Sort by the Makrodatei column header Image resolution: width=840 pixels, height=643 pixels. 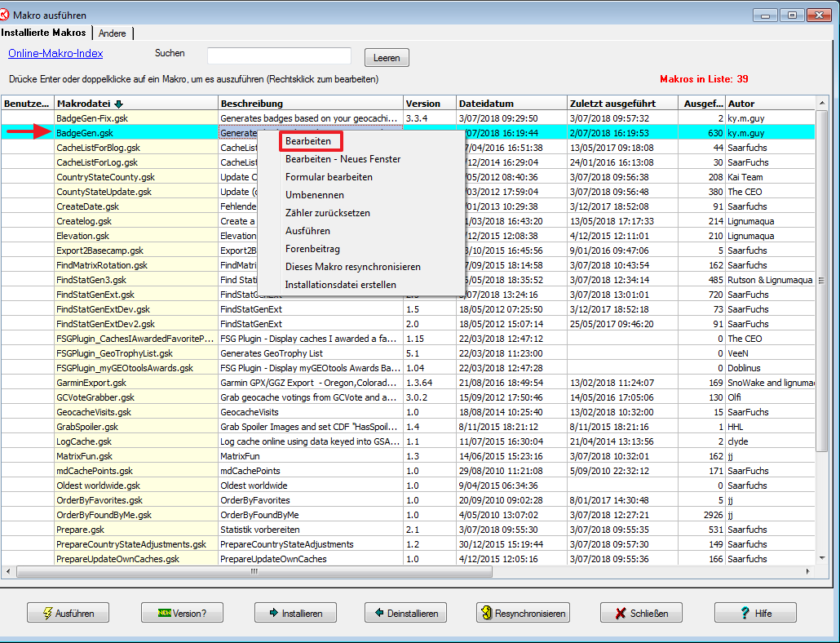point(136,104)
